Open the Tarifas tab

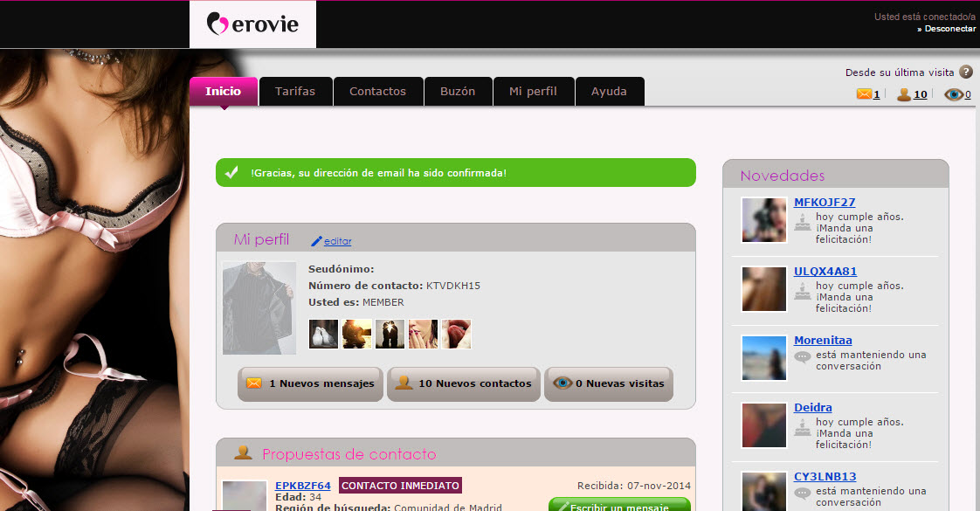pos(295,91)
